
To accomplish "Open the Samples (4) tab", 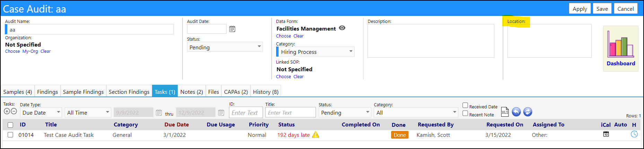I will [x=18, y=92].
